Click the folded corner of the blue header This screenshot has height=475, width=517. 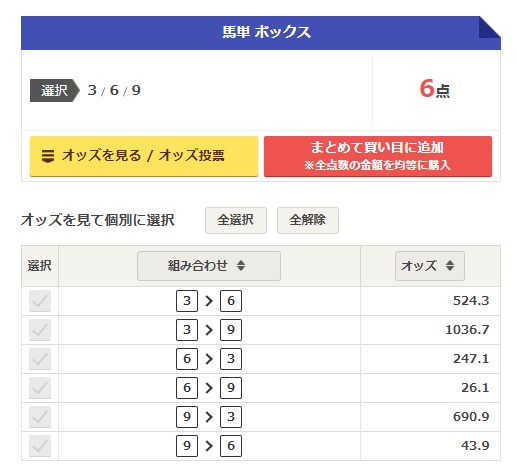pos(490,27)
